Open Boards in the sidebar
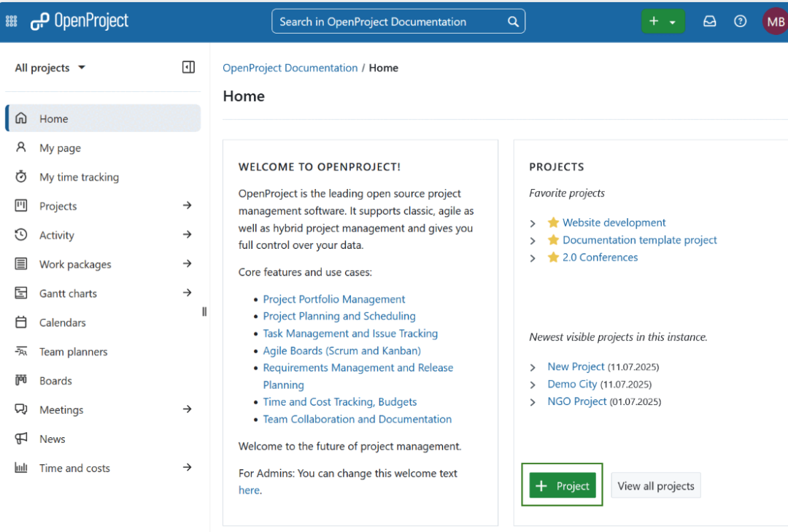 click(103, 381)
